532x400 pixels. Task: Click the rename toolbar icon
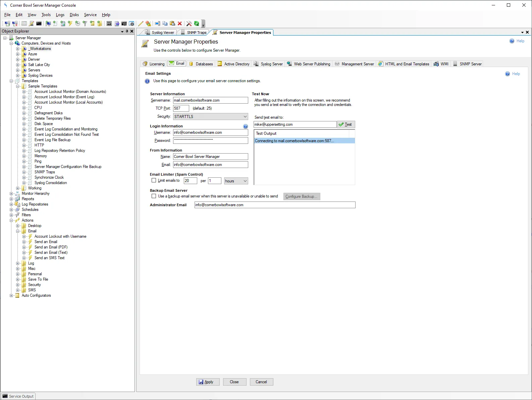tap(157, 23)
